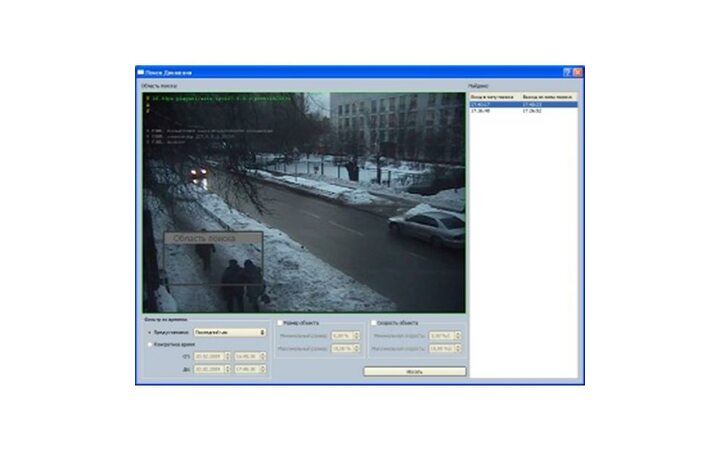Click the 'to' time field
The width and height of the screenshot is (720, 450).
250,369
